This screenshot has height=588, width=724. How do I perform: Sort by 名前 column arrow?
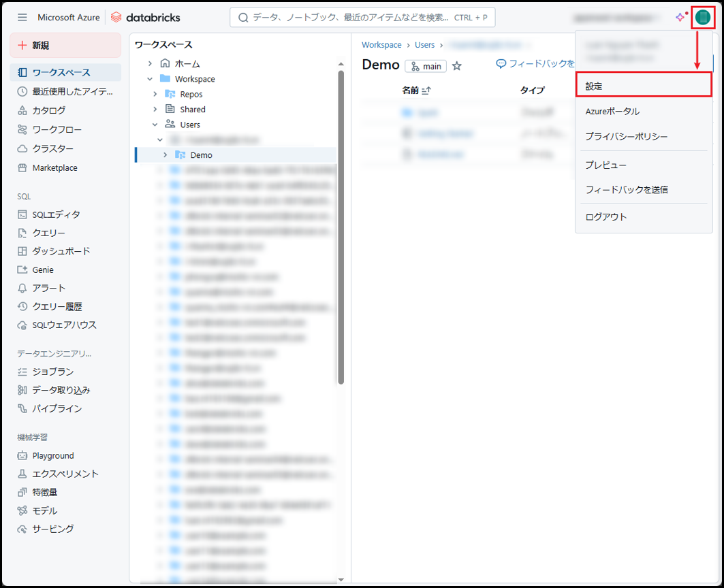(426, 91)
